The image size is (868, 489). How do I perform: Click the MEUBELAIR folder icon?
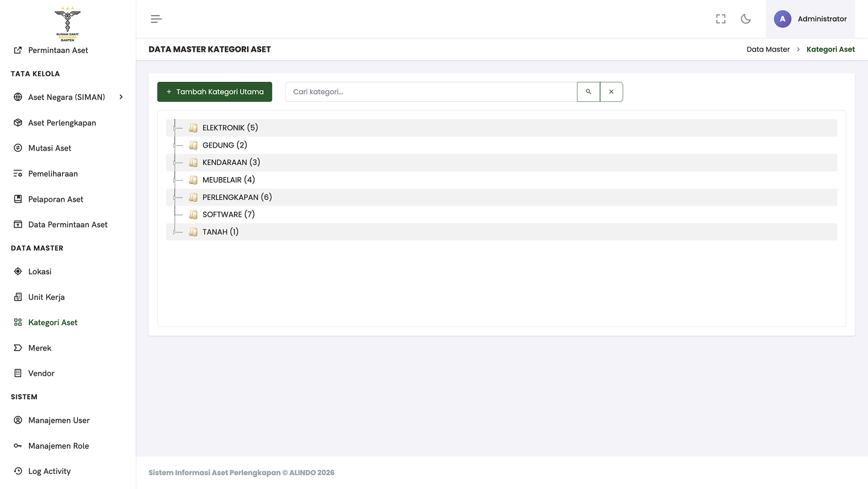(193, 179)
